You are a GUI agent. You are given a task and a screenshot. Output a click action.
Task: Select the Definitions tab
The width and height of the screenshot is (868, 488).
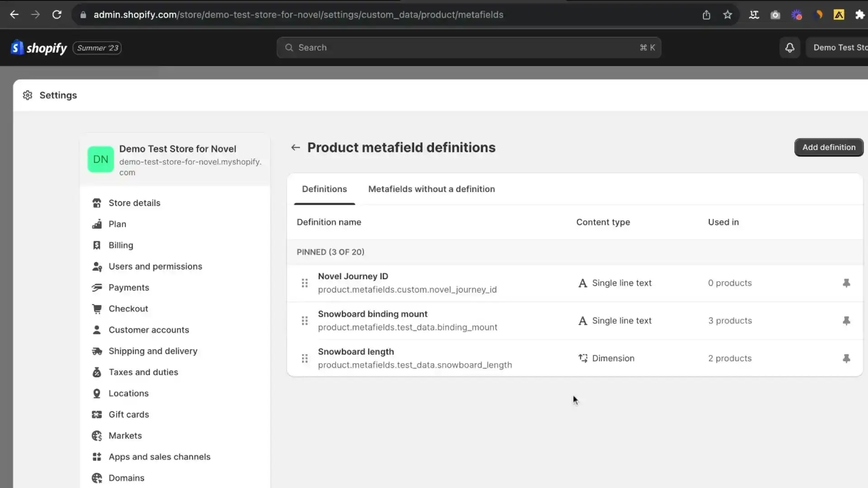324,189
